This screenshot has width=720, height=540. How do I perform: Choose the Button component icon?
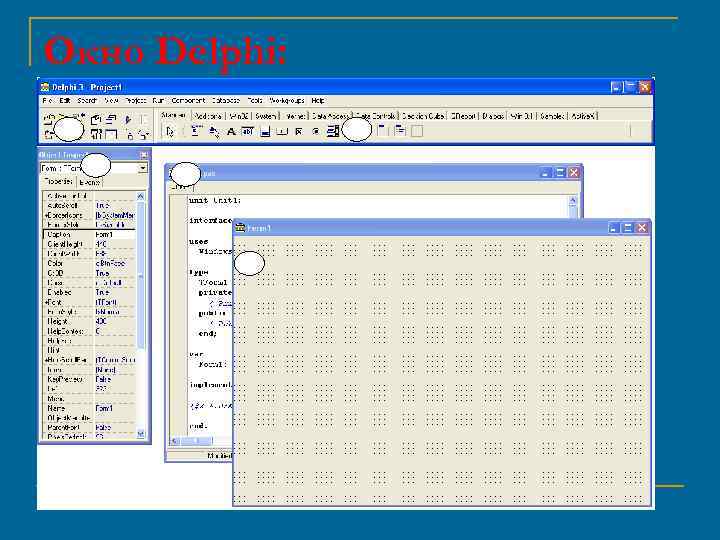282,132
